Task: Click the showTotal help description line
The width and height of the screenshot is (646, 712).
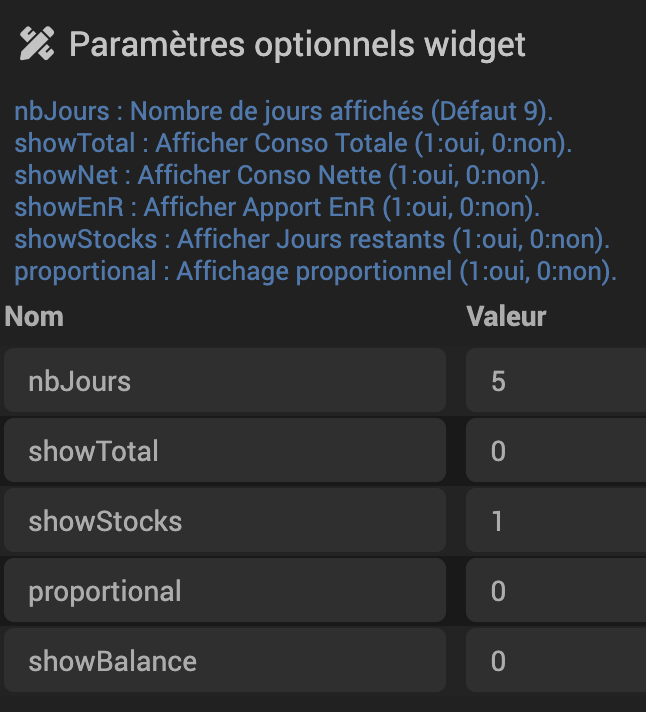Action: (293, 143)
